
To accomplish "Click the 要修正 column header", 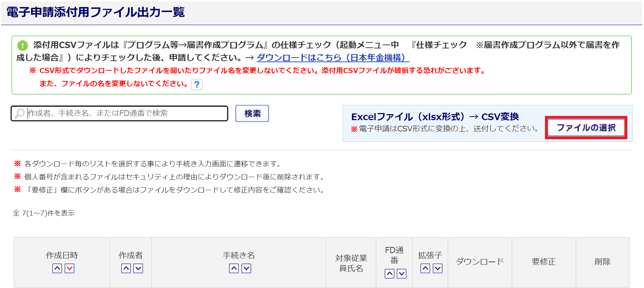I will (x=544, y=261).
